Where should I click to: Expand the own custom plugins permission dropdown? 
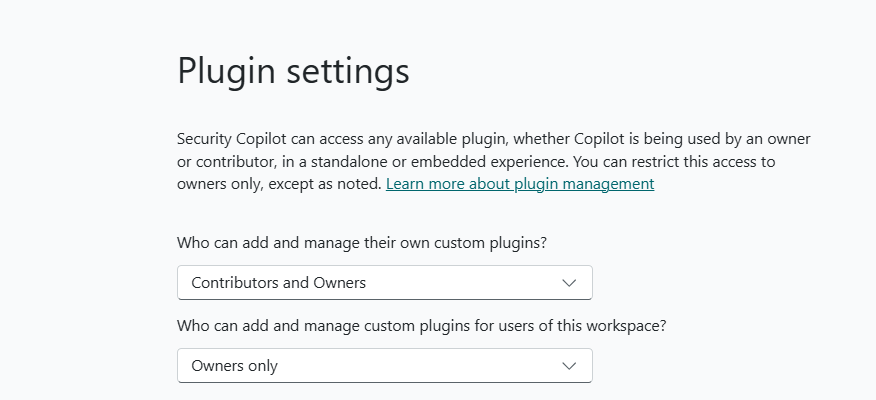click(384, 283)
